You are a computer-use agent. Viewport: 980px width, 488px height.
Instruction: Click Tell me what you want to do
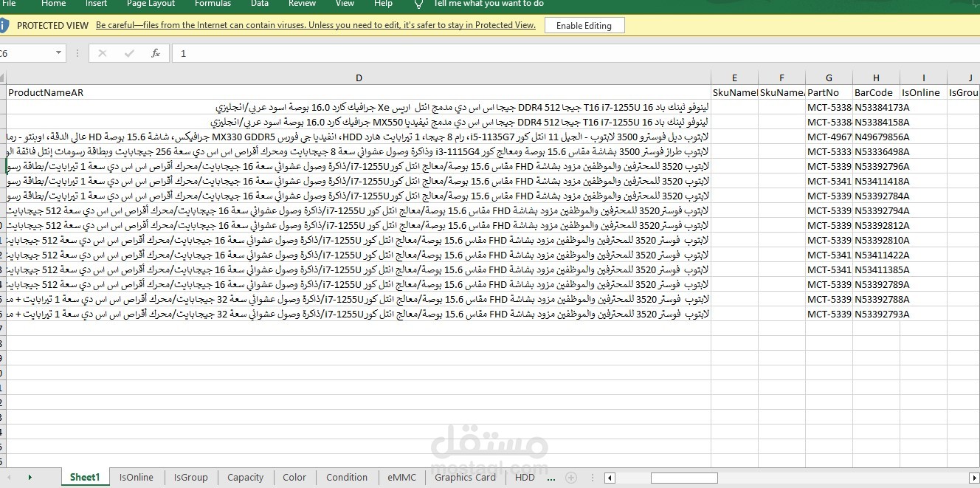[489, 4]
